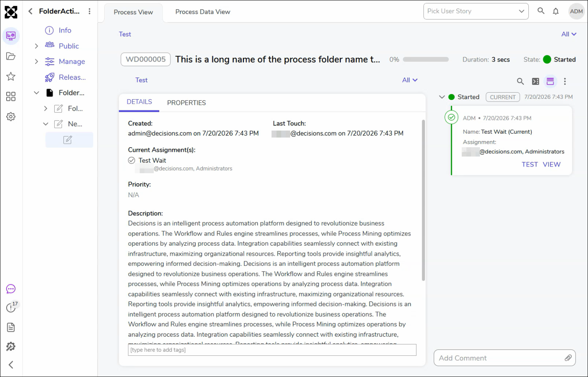Screen dimensions: 588x377
Task: Click the 0% progress bar
Action: [426, 60]
